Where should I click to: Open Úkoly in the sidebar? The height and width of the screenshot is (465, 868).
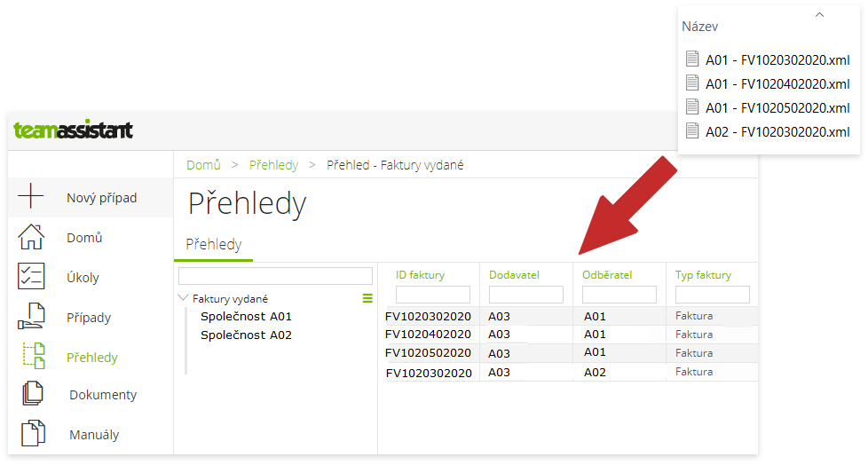coord(83,278)
